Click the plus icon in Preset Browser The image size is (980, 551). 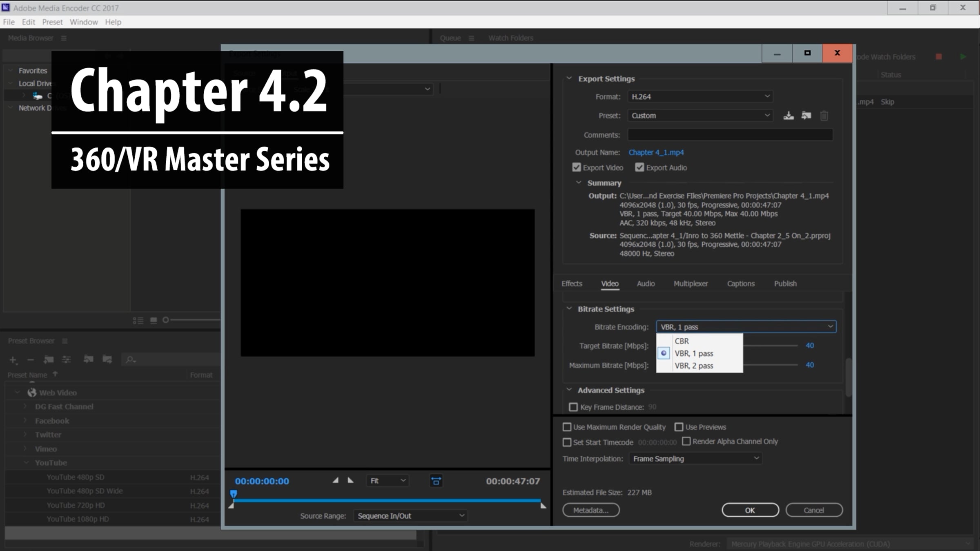(x=13, y=360)
